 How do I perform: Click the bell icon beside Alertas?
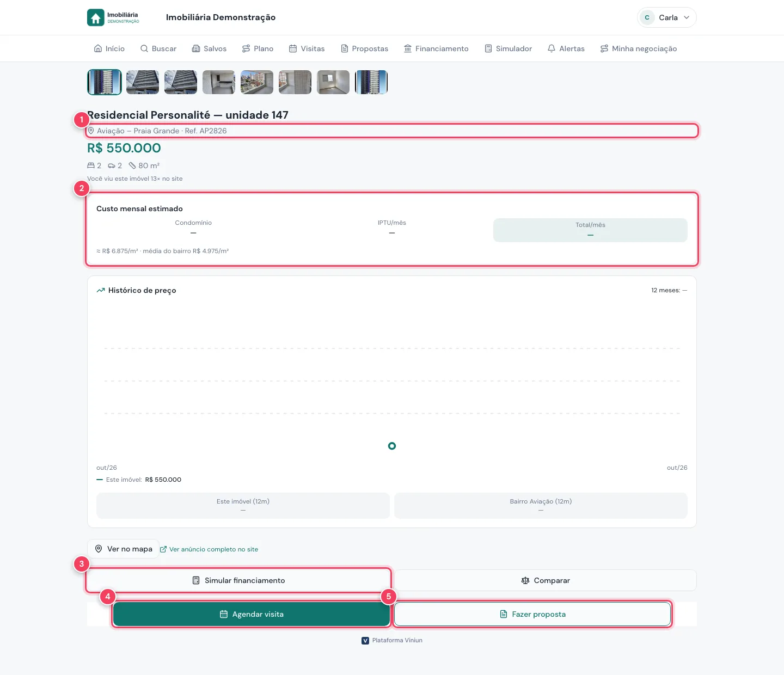[552, 48]
